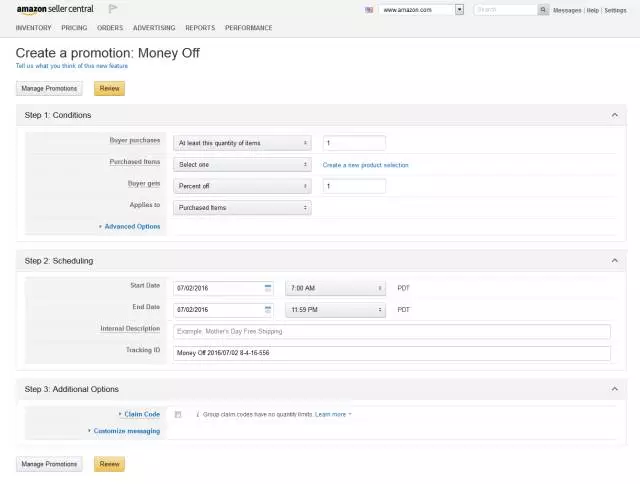Open the PERFORMANCE menu
The width and height of the screenshot is (640, 484).
[x=249, y=28]
